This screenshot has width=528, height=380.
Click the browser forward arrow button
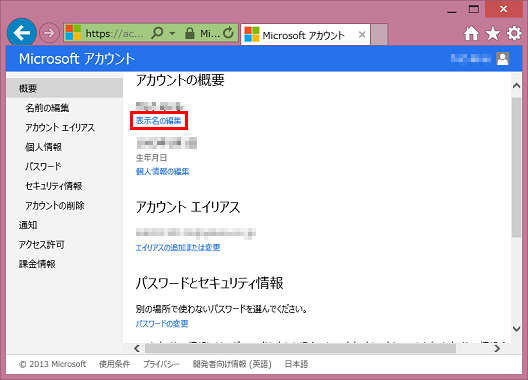coord(49,33)
